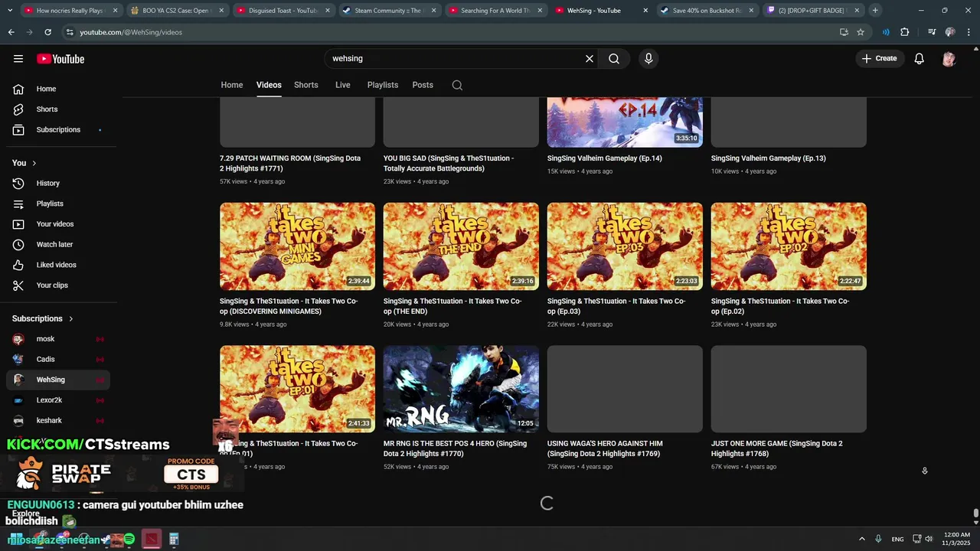Open USING WAGA'S HERO AGAINST HIM title
Viewport: 980px width, 551px height.
point(605,448)
